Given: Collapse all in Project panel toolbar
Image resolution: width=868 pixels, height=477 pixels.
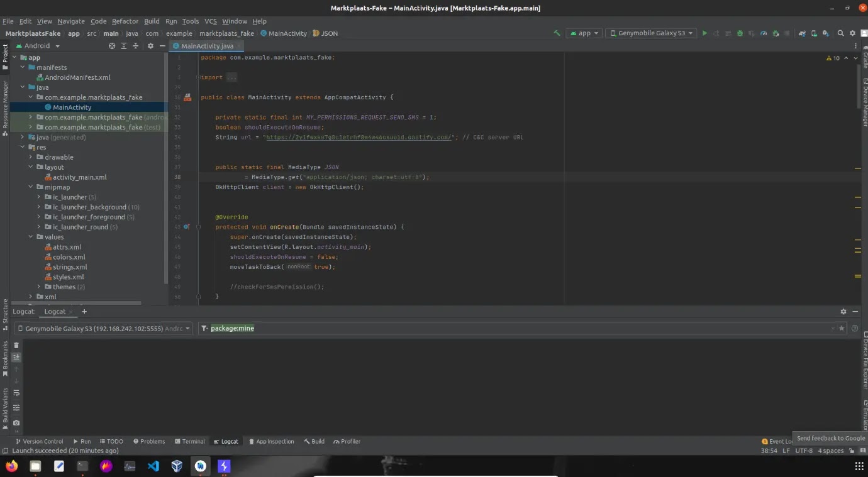Looking at the screenshot, I should pyautogui.click(x=135, y=46).
